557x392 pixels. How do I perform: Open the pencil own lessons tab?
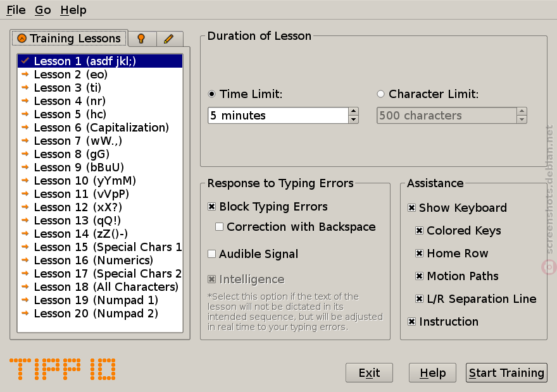click(x=169, y=39)
